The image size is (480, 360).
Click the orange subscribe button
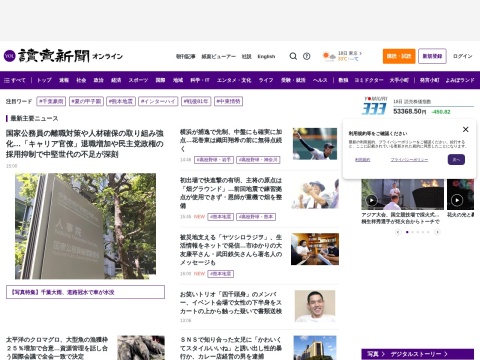click(x=399, y=56)
